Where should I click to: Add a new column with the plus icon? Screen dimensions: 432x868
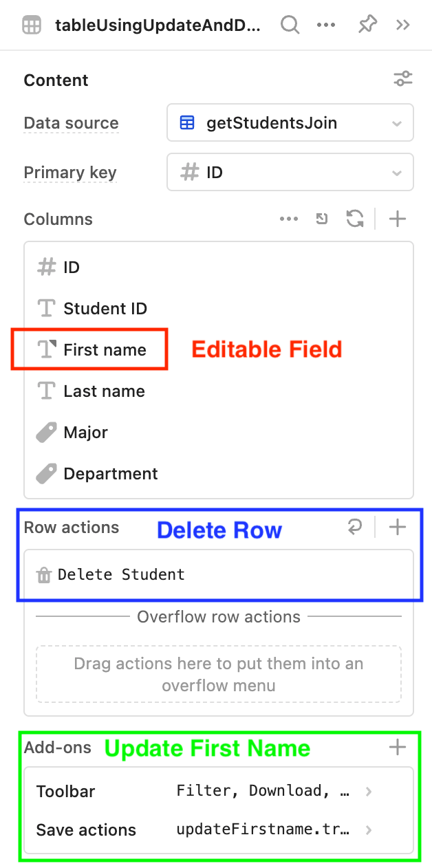[398, 219]
